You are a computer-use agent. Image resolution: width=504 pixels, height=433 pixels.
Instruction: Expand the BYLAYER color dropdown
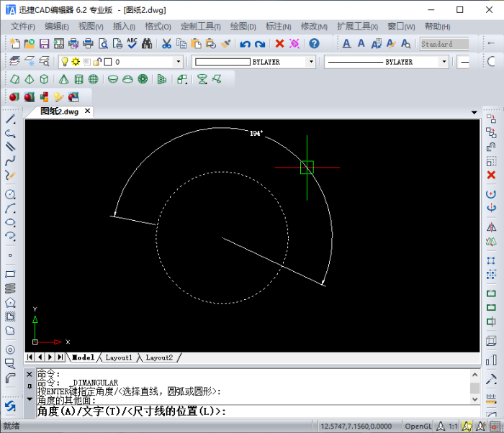pyautogui.click(x=311, y=62)
